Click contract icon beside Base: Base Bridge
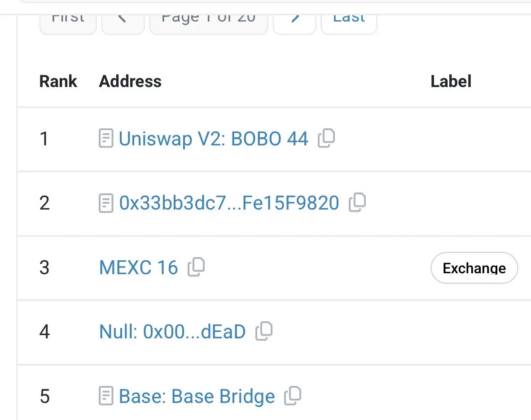 click(105, 396)
